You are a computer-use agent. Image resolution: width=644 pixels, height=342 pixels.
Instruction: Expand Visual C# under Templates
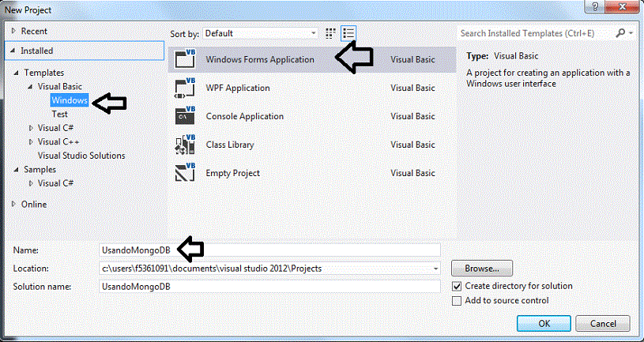tap(31, 128)
